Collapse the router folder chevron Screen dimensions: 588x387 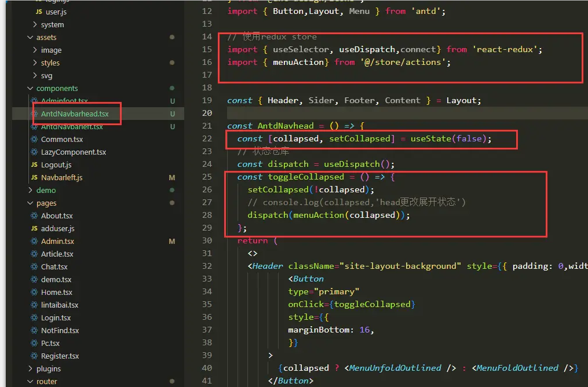click(x=30, y=382)
